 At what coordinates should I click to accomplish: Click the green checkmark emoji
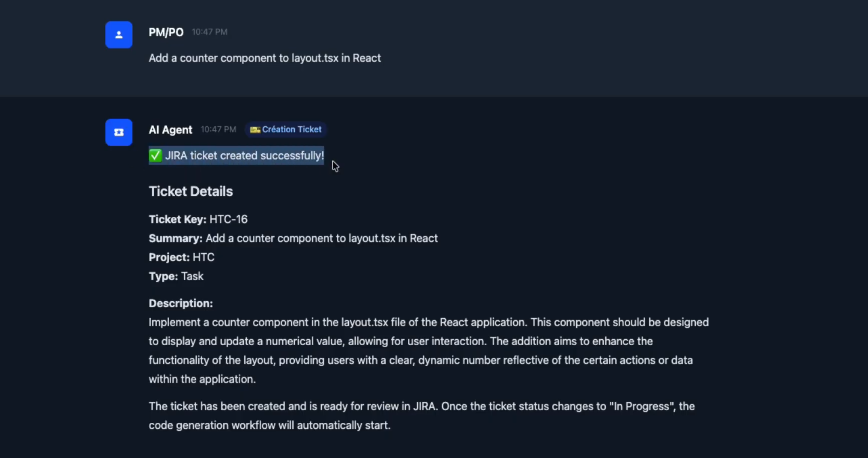coord(155,156)
